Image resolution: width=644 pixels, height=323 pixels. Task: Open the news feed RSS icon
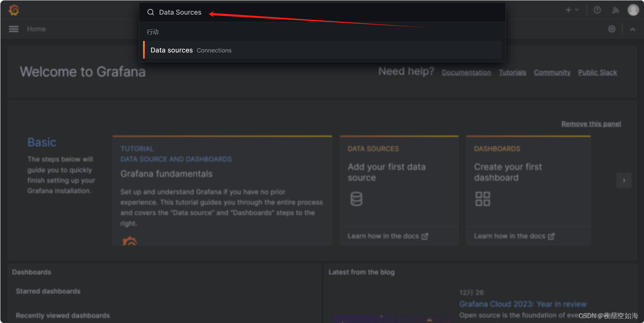coord(616,10)
